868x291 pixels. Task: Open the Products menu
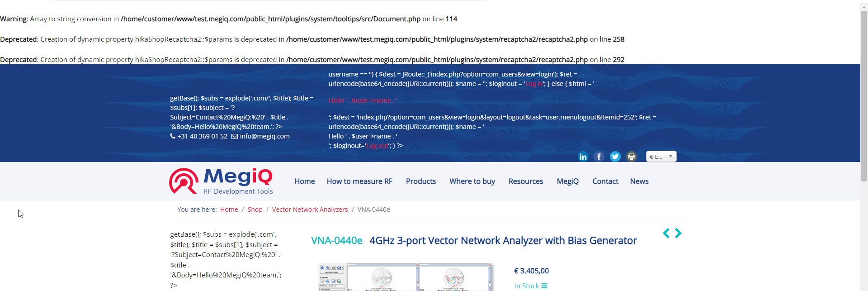tap(421, 181)
